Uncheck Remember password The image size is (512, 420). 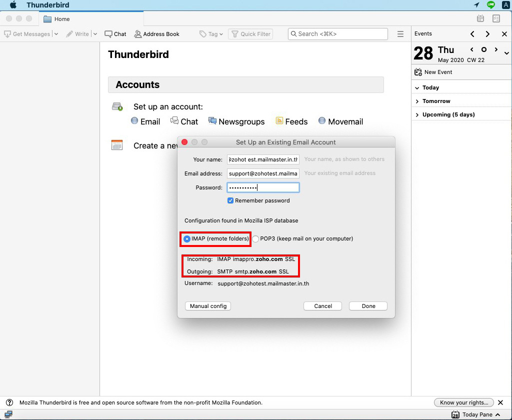230,200
